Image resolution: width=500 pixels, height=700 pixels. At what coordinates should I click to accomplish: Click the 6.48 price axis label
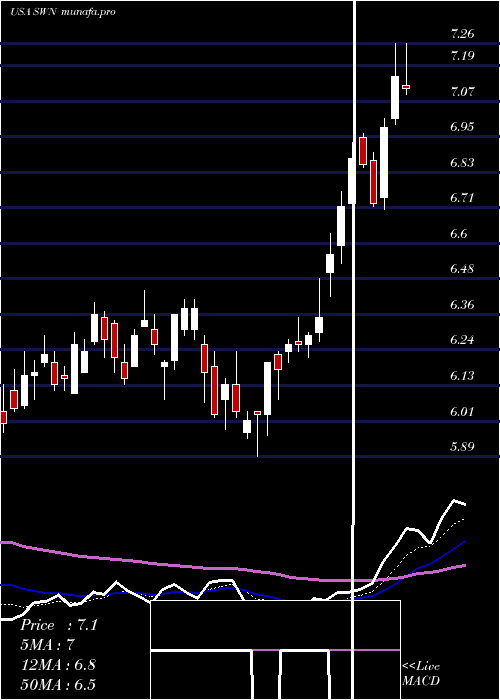(x=462, y=269)
